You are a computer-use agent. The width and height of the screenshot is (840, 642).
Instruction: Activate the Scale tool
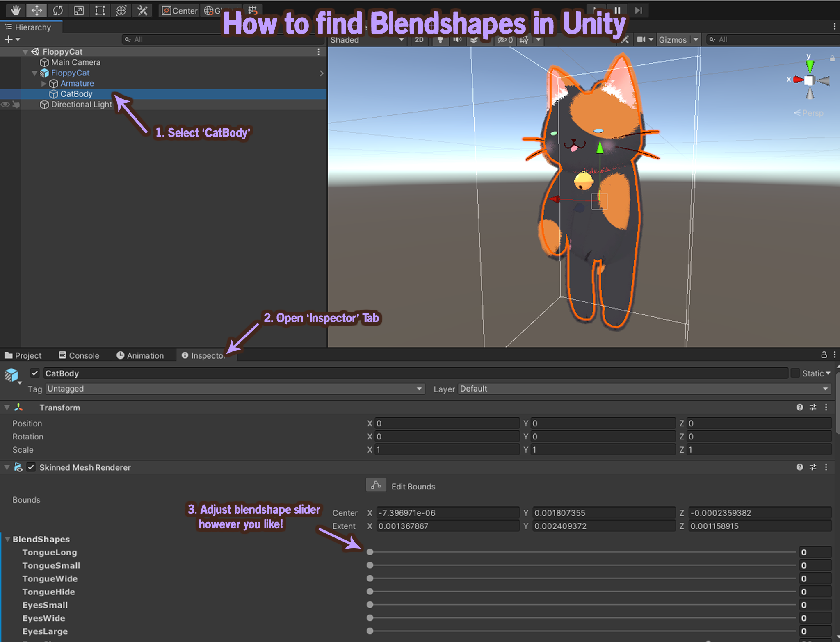(x=78, y=11)
